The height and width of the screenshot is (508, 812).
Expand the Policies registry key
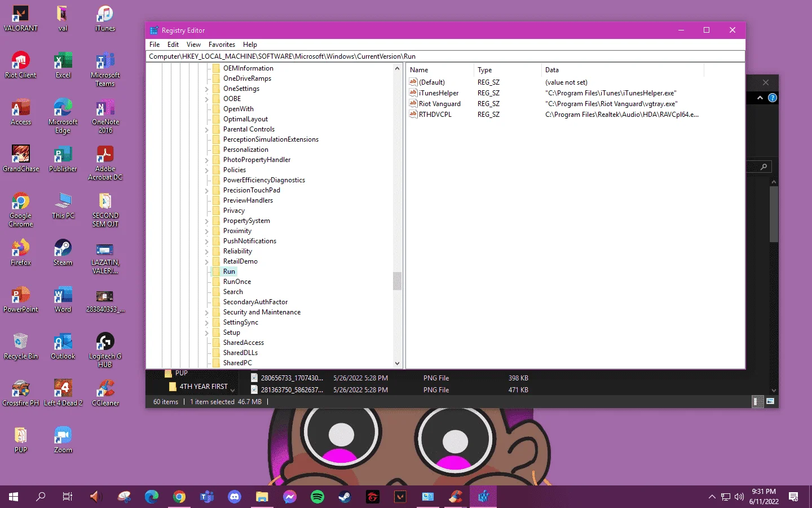click(x=206, y=170)
